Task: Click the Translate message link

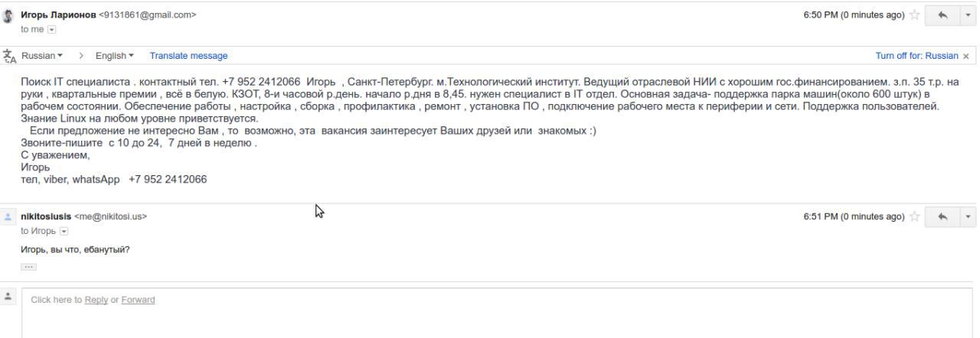Action: tap(188, 56)
